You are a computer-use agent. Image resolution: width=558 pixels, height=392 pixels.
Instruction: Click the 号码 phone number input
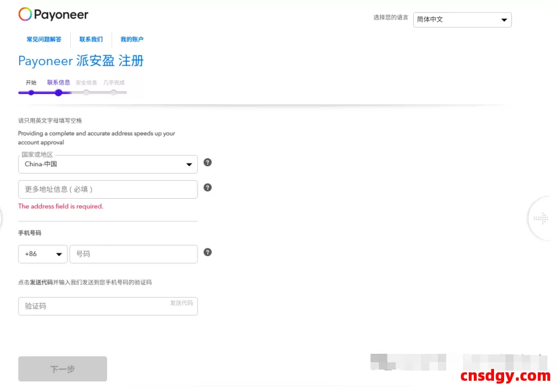tap(133, 254)
